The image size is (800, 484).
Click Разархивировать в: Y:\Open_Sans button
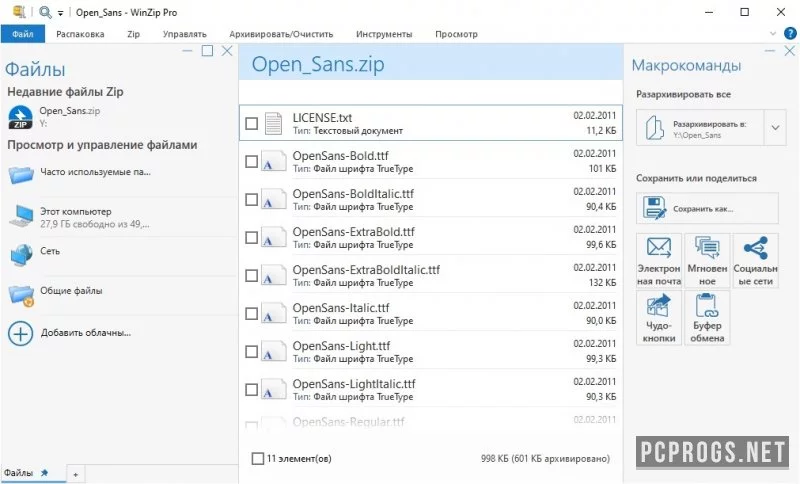[x=700, y=128]
